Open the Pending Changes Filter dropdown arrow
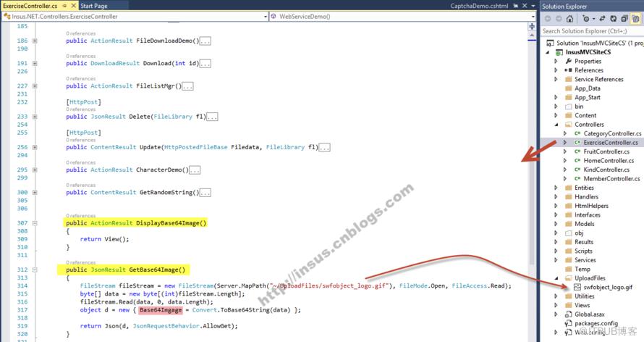The image size is (644, 342). click(594, 19)
